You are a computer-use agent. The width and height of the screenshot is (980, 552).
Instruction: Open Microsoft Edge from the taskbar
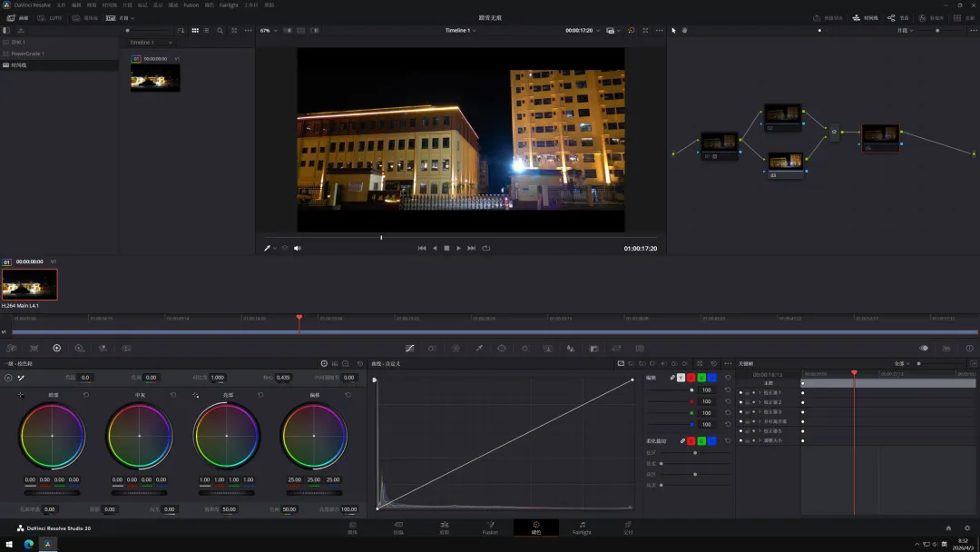pos(28,544)
